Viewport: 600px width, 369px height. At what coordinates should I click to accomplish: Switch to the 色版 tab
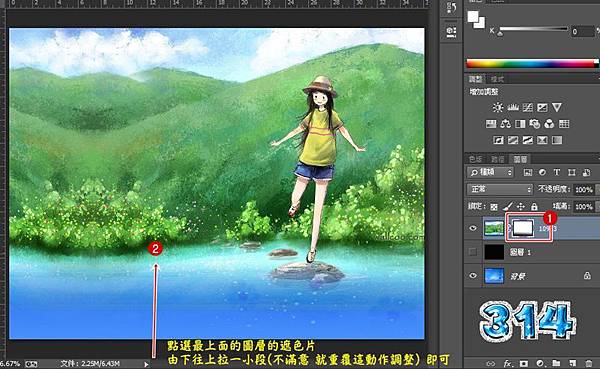click(x=476, y=159)
